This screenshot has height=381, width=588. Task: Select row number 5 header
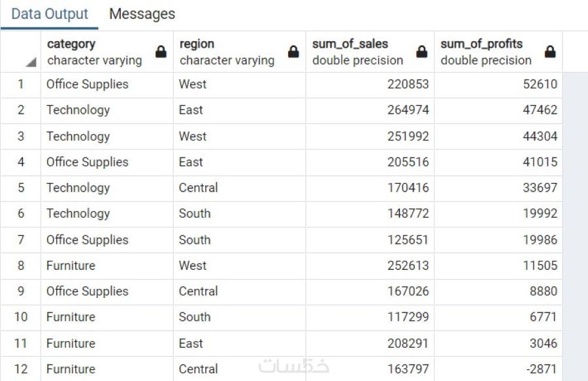click(x=21, y=188)
